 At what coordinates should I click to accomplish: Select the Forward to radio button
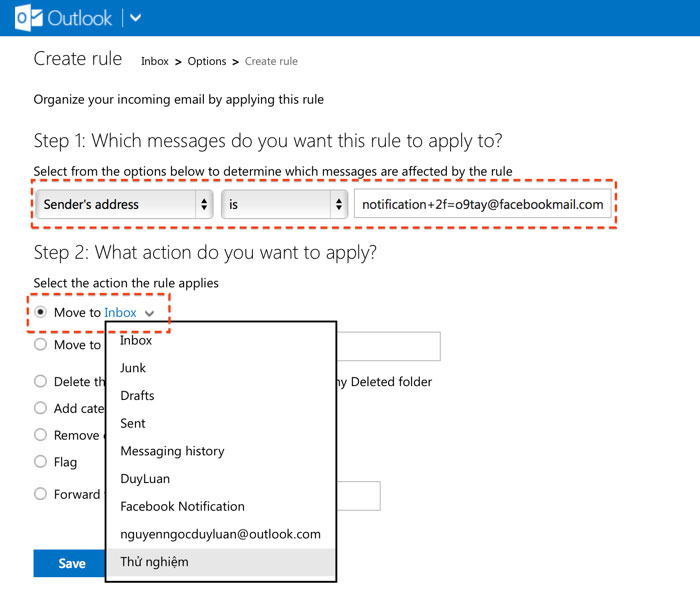coord(40,494)
